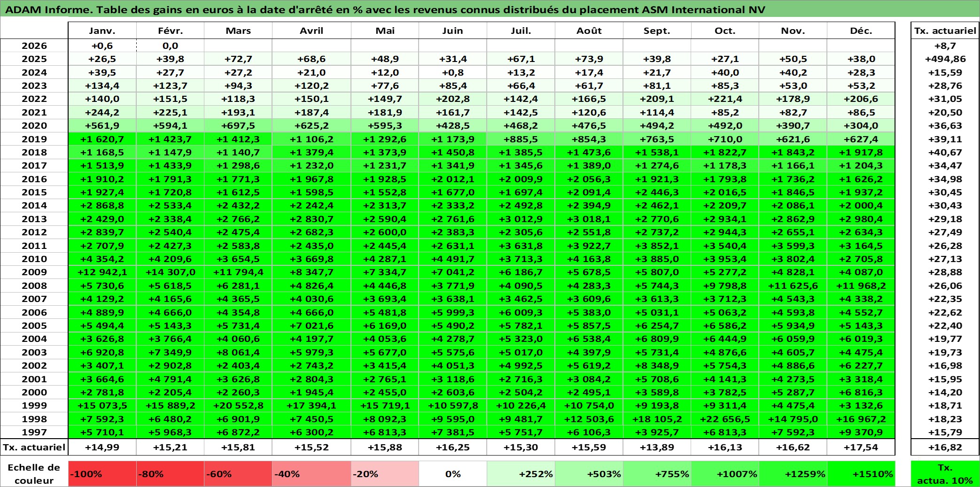Image resolution: width=980 pixels, height=487 pixels.
Task: Select cell '+8 061,4' for March 2003
Action: pyautogui.click(x=238, y=352)
